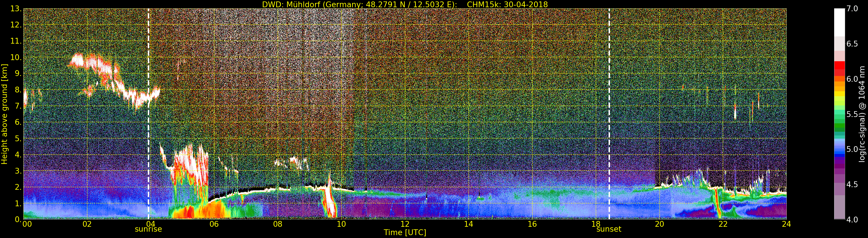Click the 13 km tick on the height axis
This screenshot has height=238, width=868.
point(16,9)
